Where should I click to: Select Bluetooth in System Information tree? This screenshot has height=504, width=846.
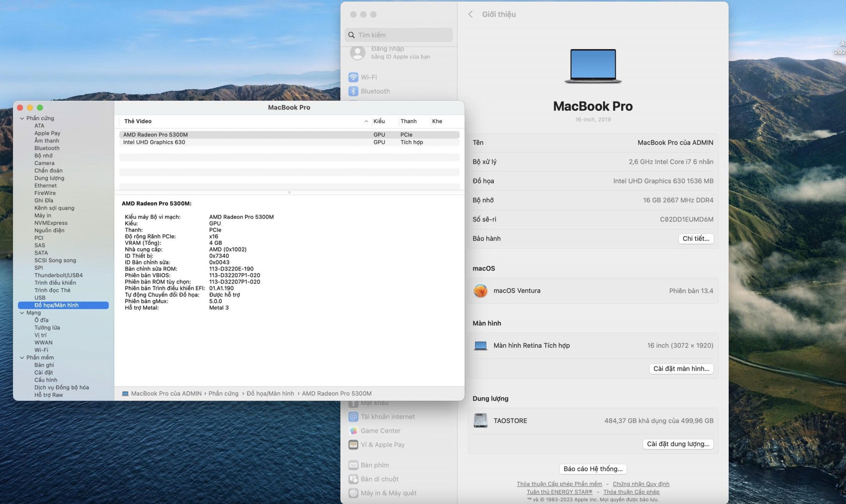[47, 148]
